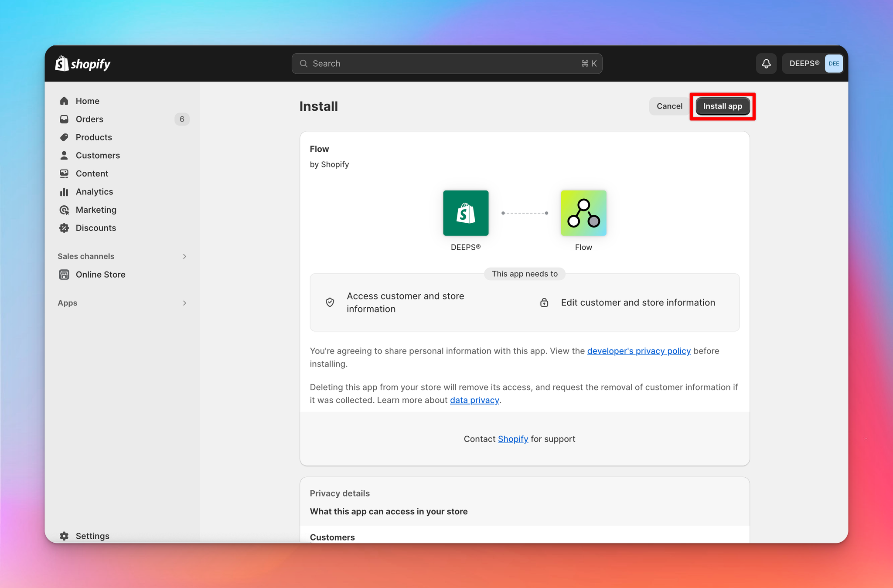The height and width of the screenshot is (588, 893).
Task: Click the Sales channels heading
Action: tap(86, 256)
